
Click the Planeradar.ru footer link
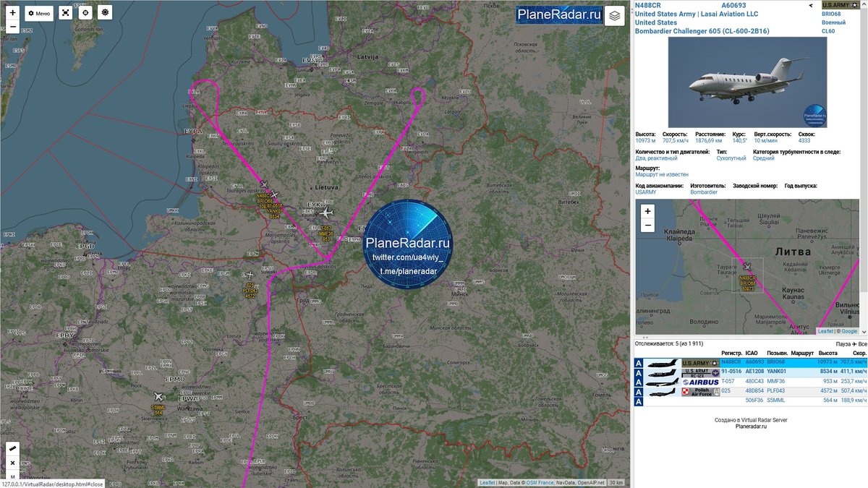751,427
